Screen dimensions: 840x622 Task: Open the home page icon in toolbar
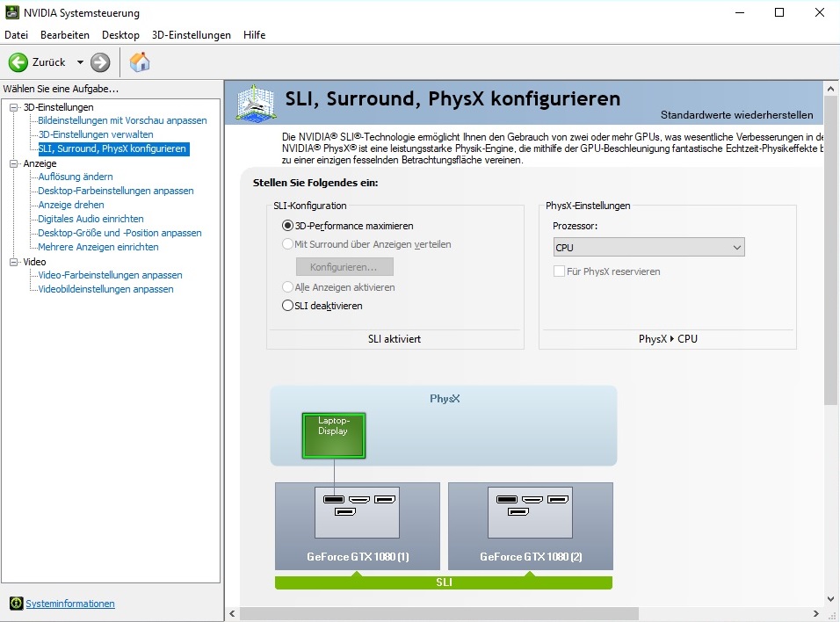pyautogui.click(x=140, y=62)
